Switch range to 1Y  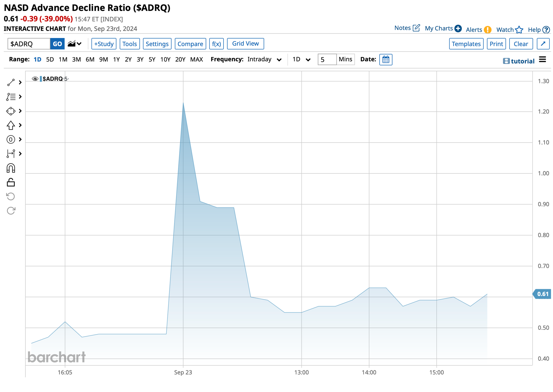[116, 60]
